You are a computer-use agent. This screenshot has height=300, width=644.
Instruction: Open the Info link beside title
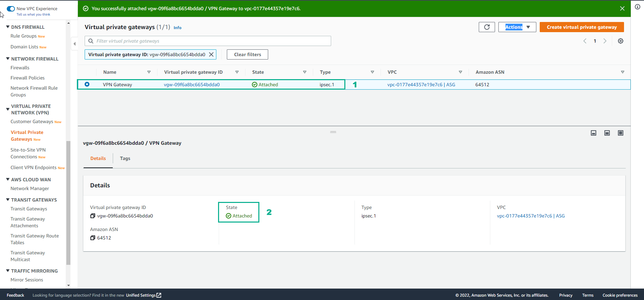177,28
